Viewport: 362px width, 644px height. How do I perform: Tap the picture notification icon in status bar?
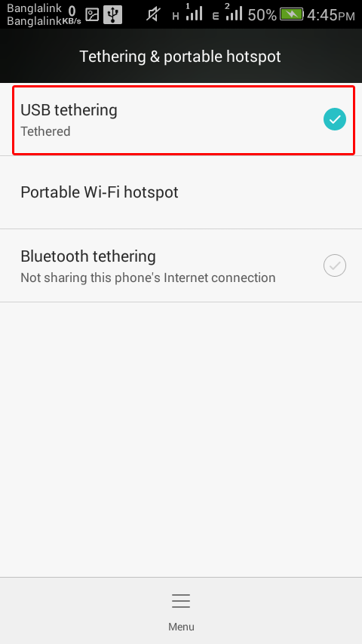point(93,15)
